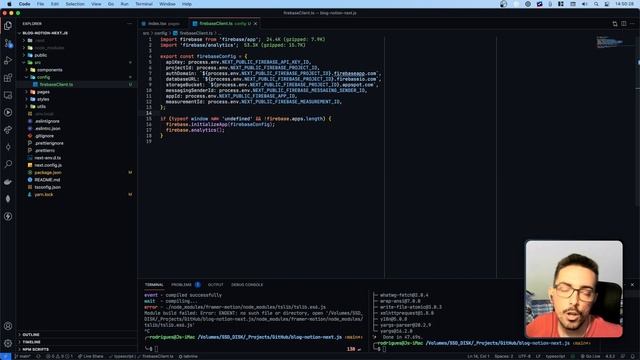Image resolution: width=640 pixels, height=360 pixels.
Task: Click the tabnine status bar item
Action: pyautogui.click(x=188, y=356)
